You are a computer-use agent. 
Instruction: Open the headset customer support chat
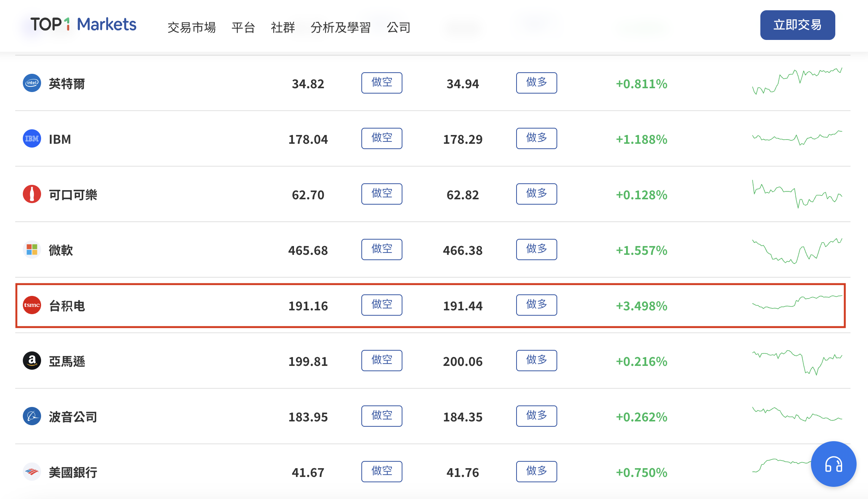833,464
